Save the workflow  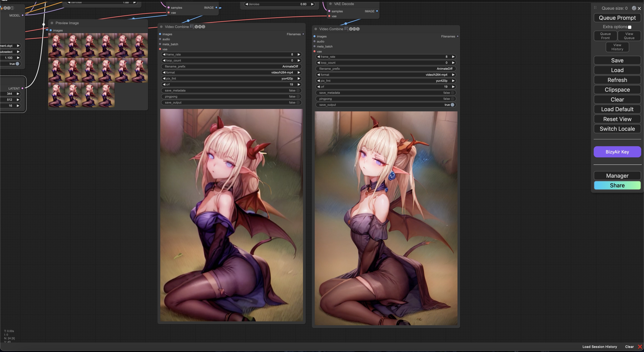click(617, 61)
